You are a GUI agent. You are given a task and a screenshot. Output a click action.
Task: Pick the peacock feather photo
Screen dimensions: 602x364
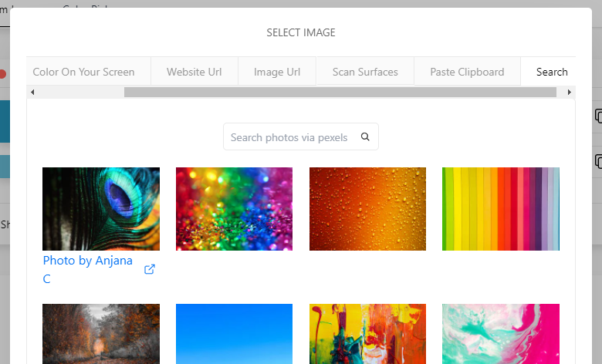click(101, 209)
